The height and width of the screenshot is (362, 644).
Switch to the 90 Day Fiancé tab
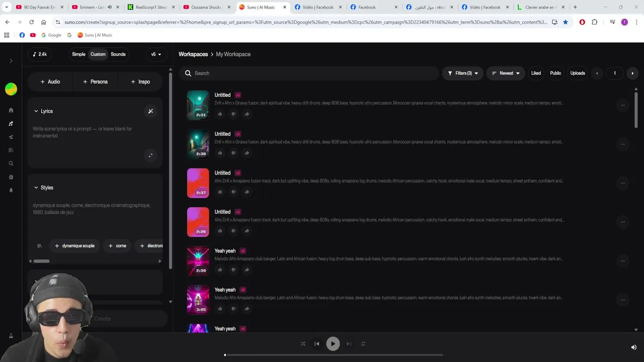tap(39, 7)
